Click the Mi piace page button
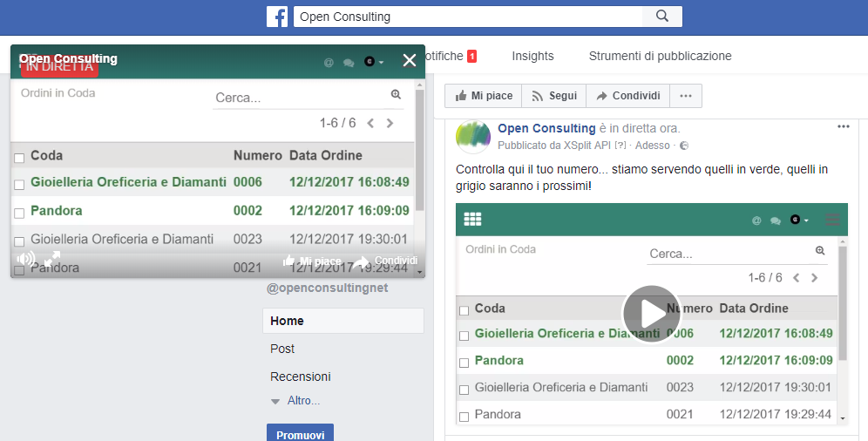Image resolution: width=868 pixels, height=441 pixels. (484, 96)
